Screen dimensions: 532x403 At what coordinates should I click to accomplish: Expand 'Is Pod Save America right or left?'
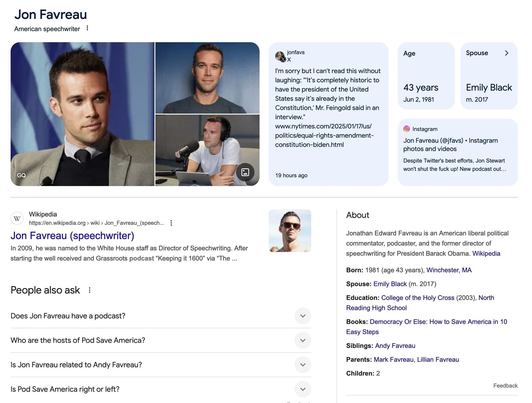303,389
